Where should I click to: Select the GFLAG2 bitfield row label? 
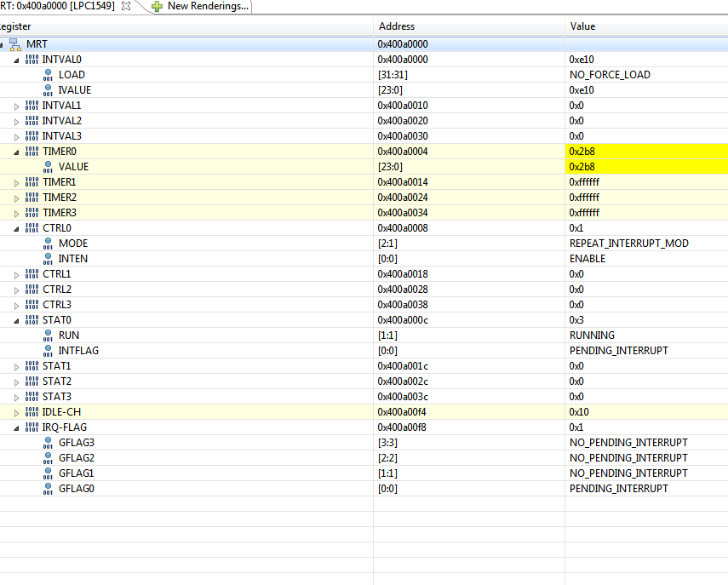pyautogui.click(x=76, y=458)
